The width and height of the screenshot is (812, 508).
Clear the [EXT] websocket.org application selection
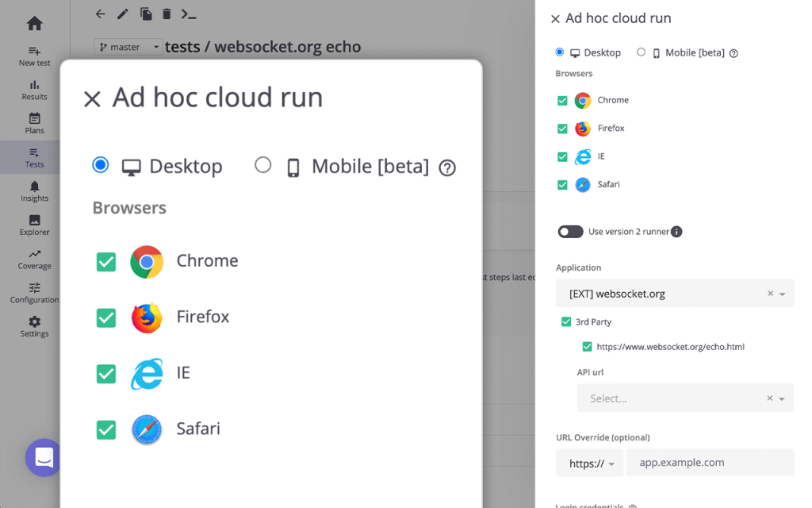coord(770,294)
